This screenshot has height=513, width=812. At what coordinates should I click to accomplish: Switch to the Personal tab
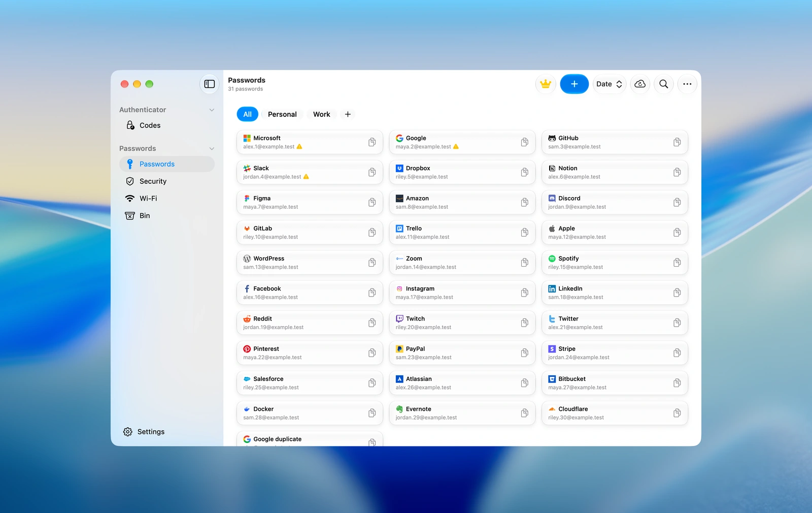(282, 114)
